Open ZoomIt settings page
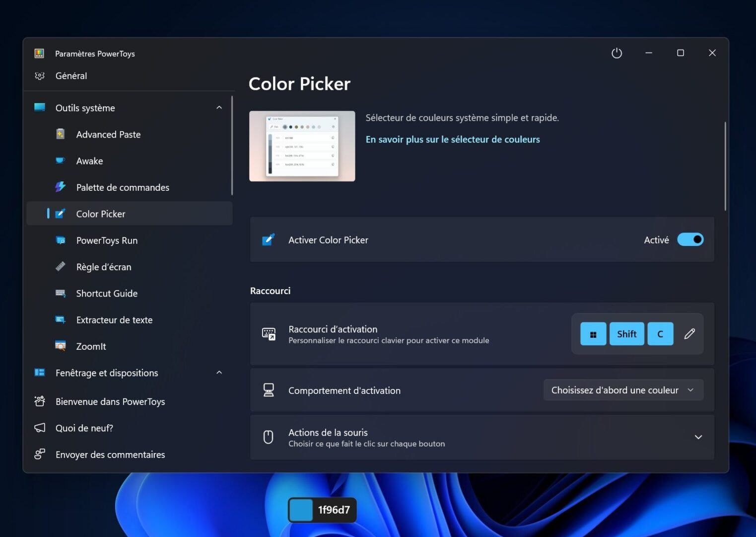The image size is (756, 537). click(x=130, y=346)
